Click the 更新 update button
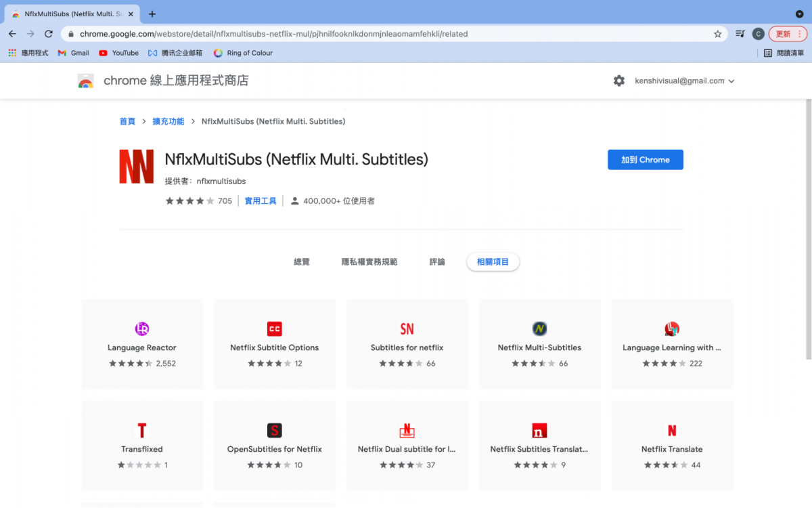The height and width of the screenshot is (508, 812). (788, 34)
